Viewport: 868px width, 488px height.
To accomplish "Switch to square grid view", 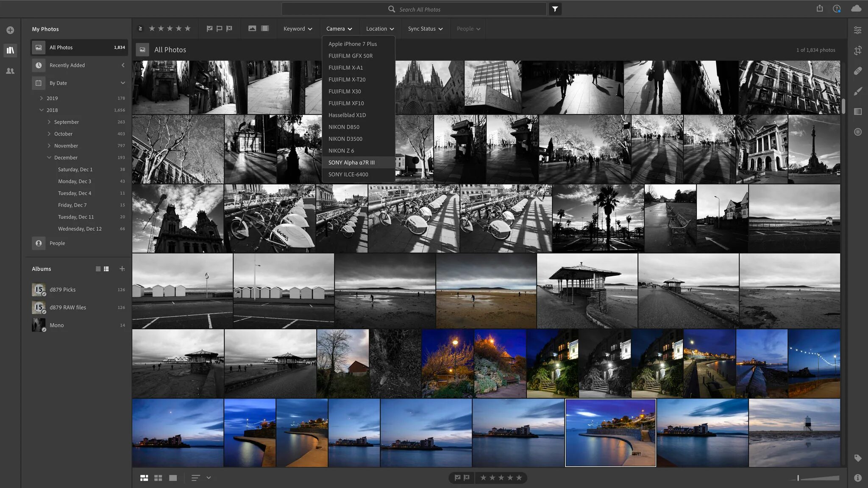I will coord(158,478).
